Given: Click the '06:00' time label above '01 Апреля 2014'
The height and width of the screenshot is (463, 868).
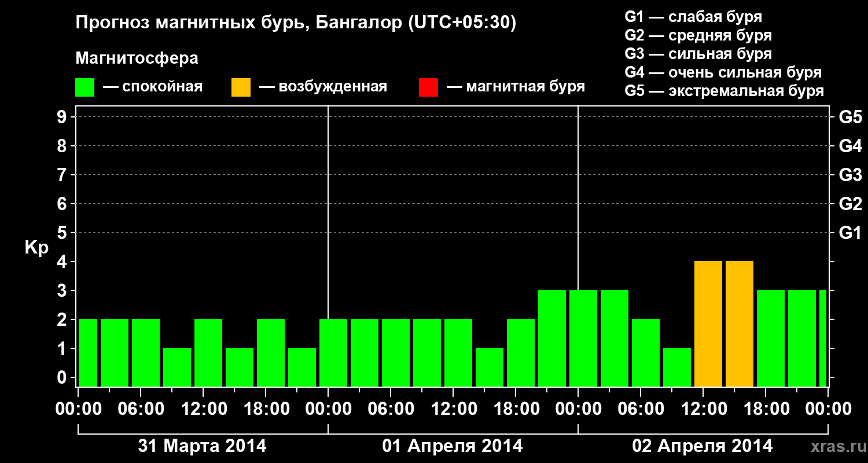Looking at the screenshot, I should pyautogui.click(x=391, y=409).
